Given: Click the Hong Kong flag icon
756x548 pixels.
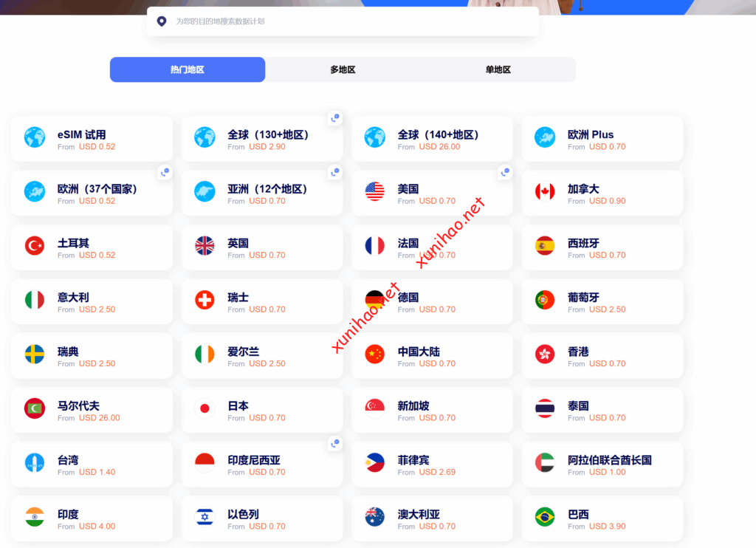Looking at the screenshot, I should tap(545, 355).
